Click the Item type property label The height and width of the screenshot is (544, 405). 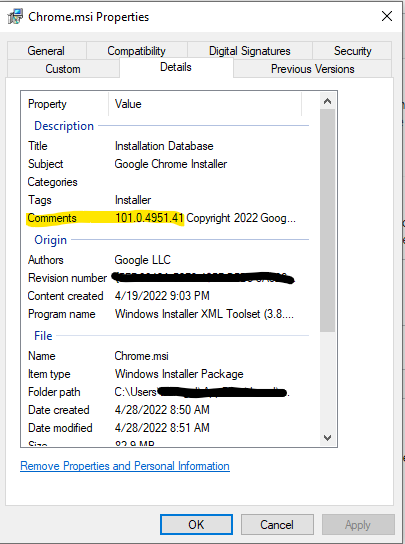[x=49, y=374]
